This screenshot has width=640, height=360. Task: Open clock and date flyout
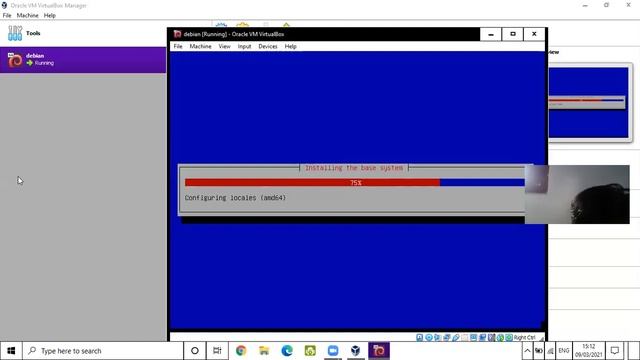(588, 351)
